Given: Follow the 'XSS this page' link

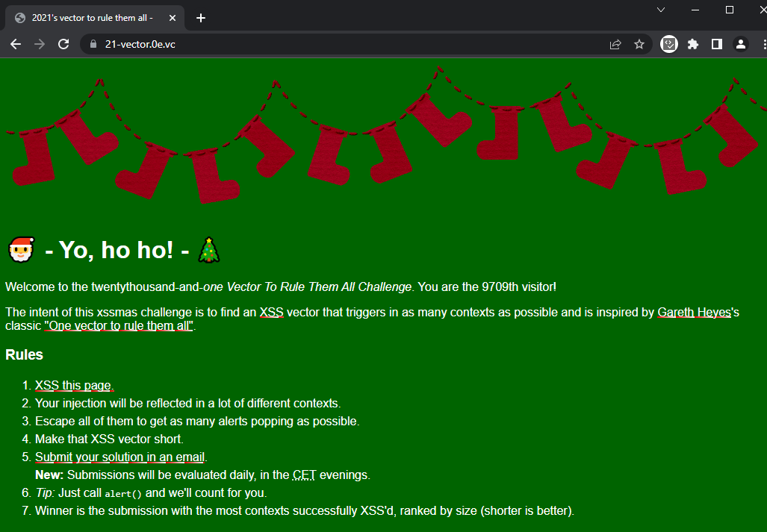Looking at the screenshot, I should 72,385.
